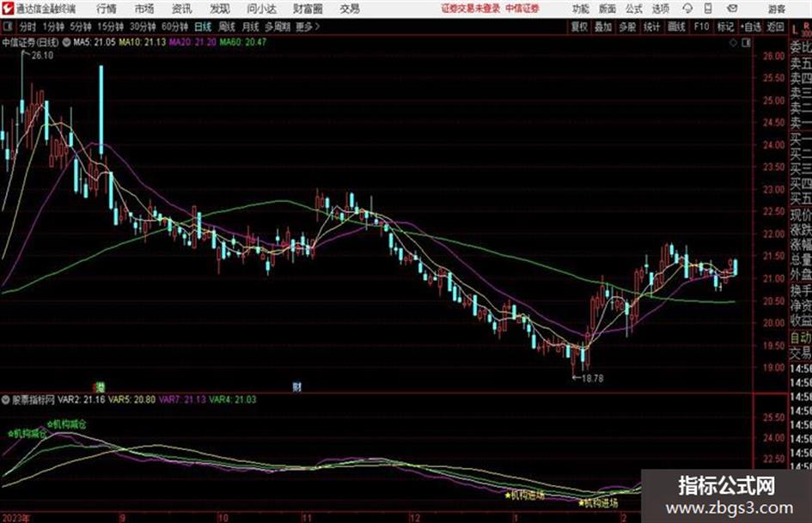Switch to the 60分钟 period tab
812x523 pixels.
tap(174, 27)
